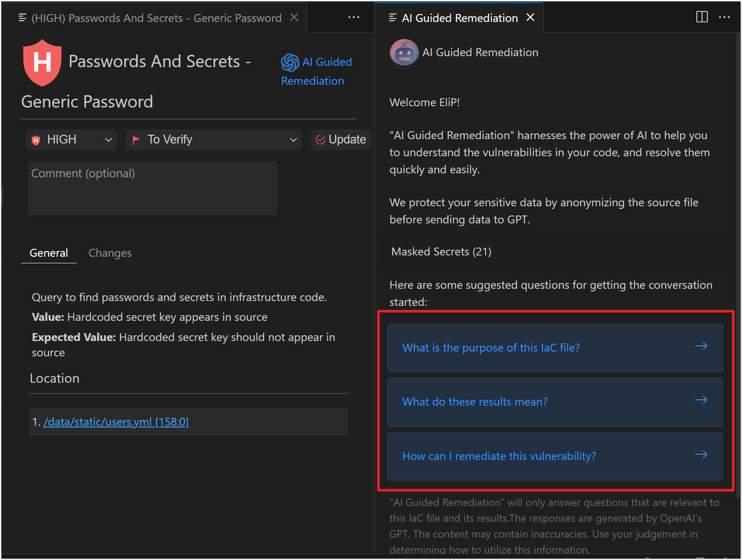Screen dimensions: 742x560
Task: Click the 'Expected Value' description line
Action: [184, 345]
